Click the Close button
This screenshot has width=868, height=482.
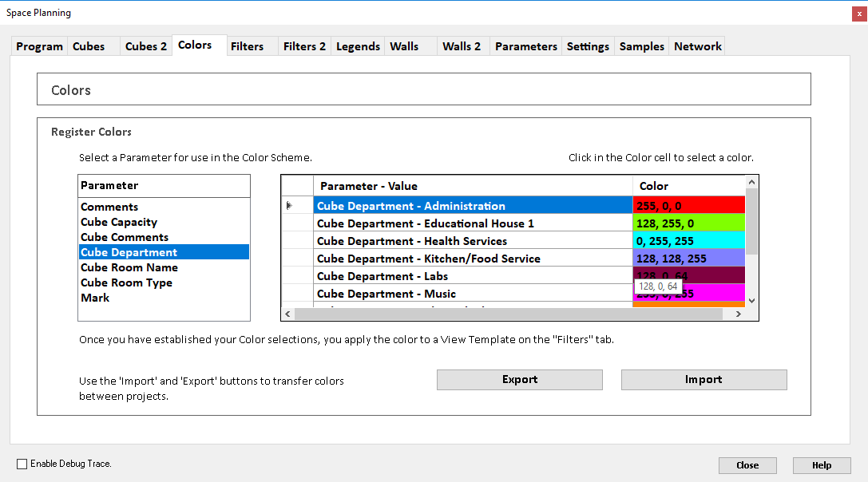point(747,465)
